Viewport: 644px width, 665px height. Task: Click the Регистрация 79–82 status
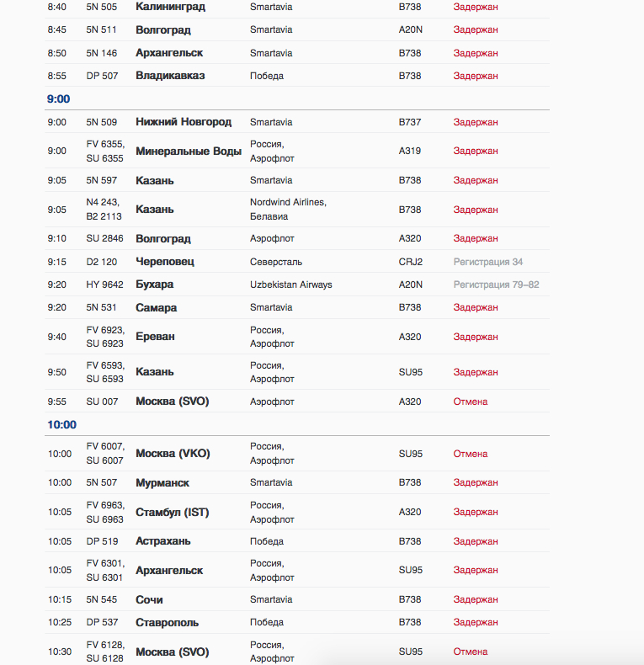click(496, 285)
